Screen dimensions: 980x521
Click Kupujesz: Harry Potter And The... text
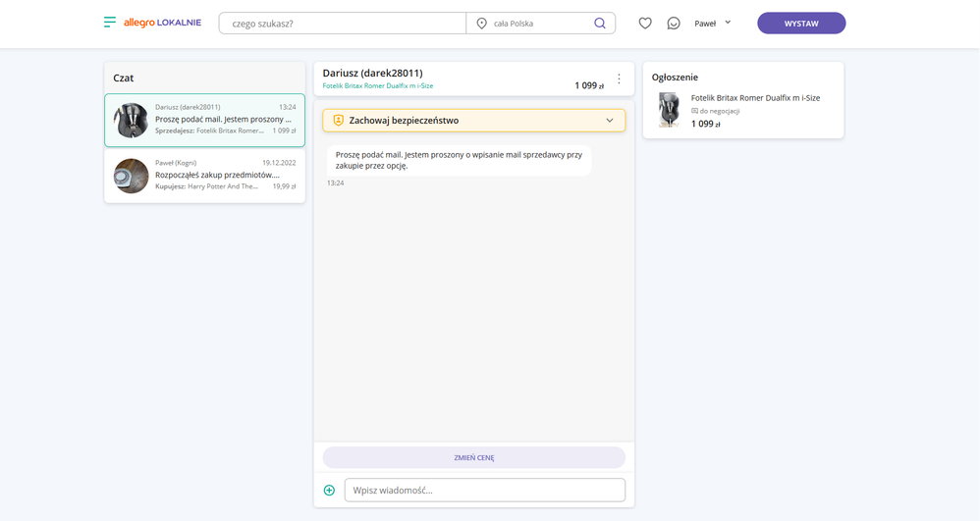pyautogui.click(x=206, y=186)
